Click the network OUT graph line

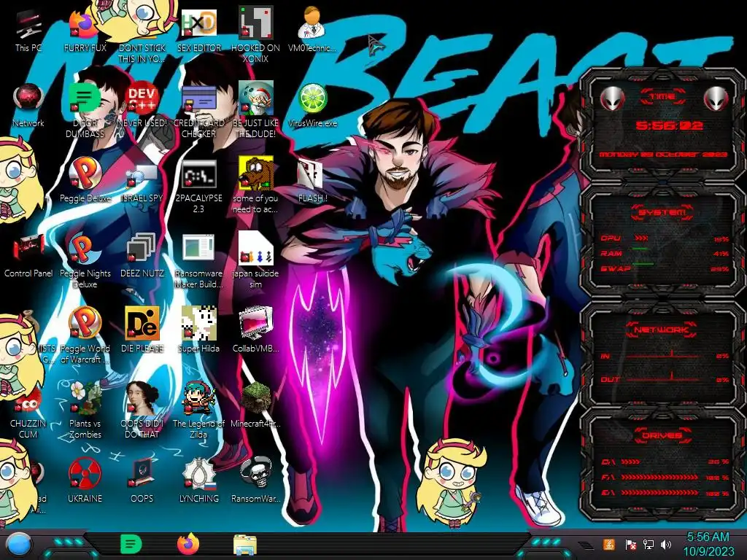pos(663,378)
